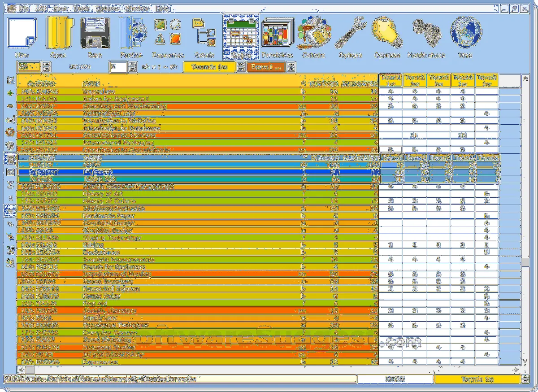Screen dimensions: 538x392
Task: Open the Resources toolbar icon
Action: click(168, 31)
